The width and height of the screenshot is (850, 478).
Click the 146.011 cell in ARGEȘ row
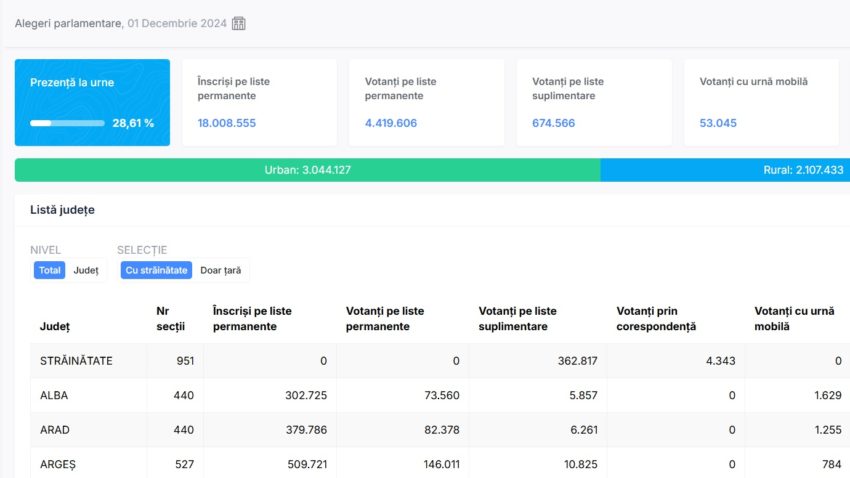[x=441, y=464]
